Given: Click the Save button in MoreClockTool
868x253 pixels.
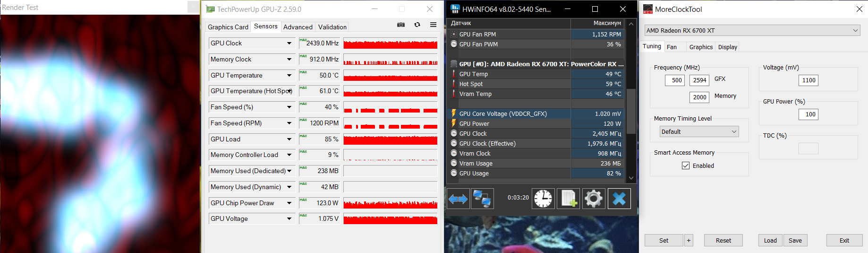Looking at the screenshot, I should click(795, 240).
